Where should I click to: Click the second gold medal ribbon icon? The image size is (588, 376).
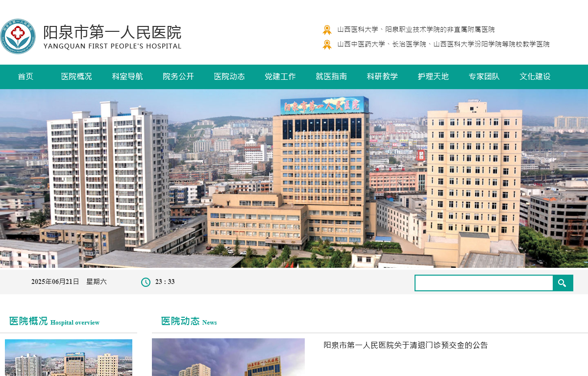point(327,45)
